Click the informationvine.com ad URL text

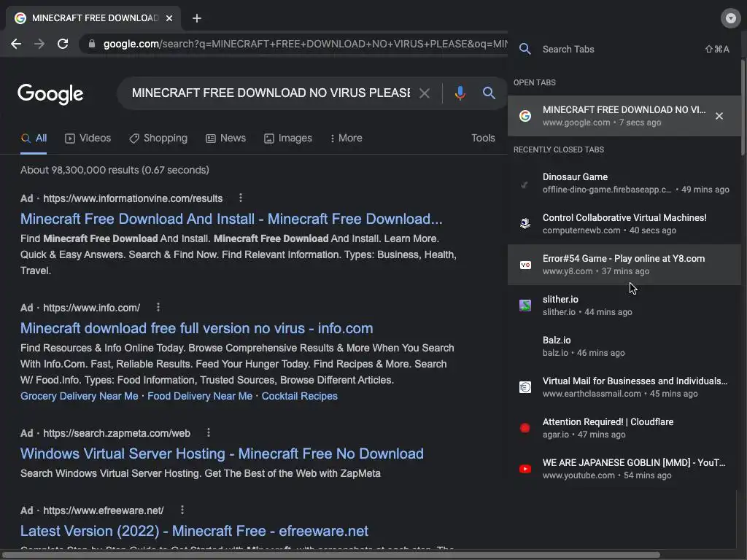point(133,198)
